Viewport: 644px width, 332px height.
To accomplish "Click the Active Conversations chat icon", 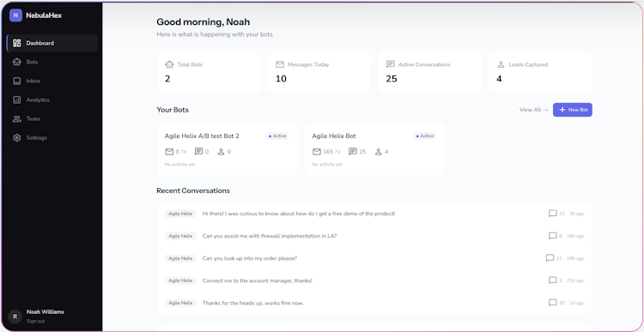I will (x=390, y=64).
